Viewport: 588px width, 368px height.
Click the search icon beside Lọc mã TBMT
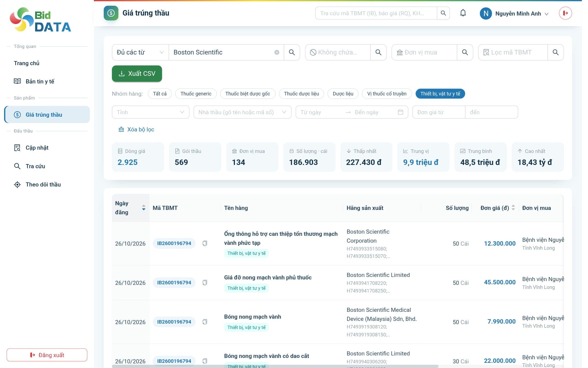[x=556, y=52]
